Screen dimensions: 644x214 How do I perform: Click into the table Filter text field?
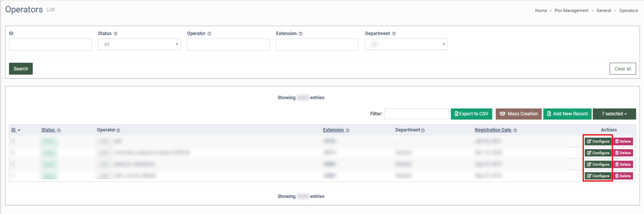tap(416, 114)
